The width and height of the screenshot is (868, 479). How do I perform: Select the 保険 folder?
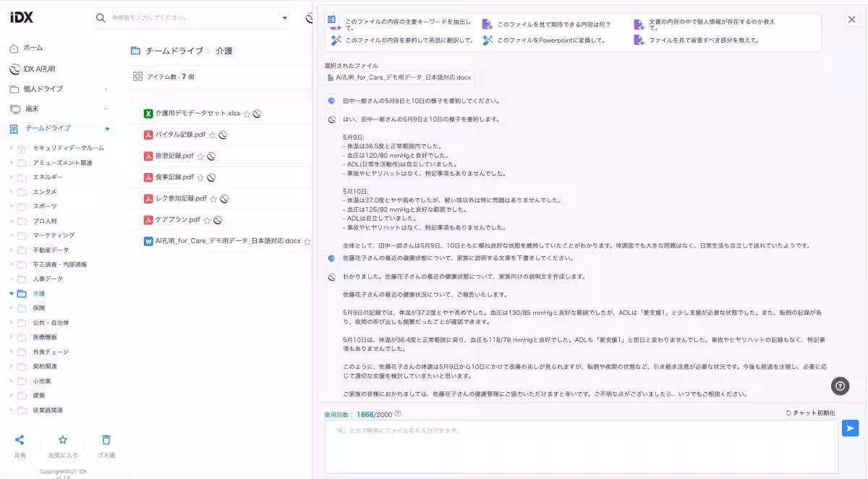pyautogui.click(x=38, y=308)
